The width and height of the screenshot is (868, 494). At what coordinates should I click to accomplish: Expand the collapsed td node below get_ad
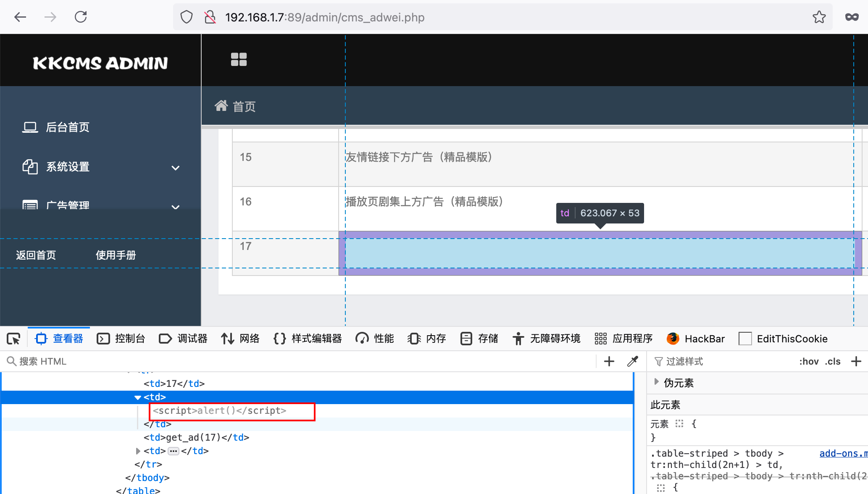pos(138,451)
